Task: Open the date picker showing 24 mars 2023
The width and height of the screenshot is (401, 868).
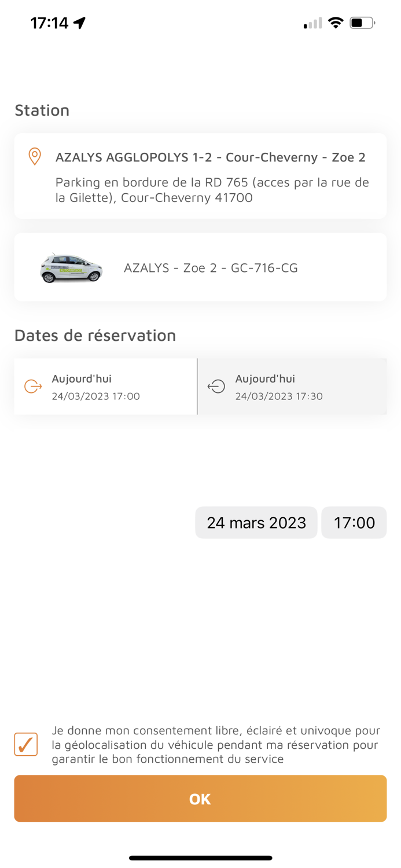Action: (256, 523)
